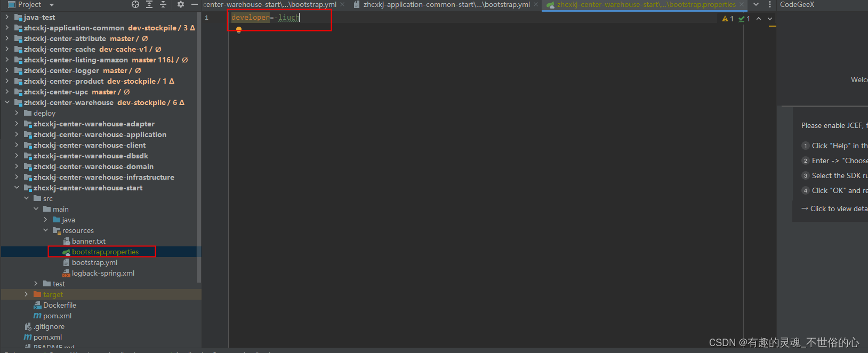This screenshot has height=353, width=868.
Task: Select bootstrap.properties in project tree
Action: coord(105,252)
